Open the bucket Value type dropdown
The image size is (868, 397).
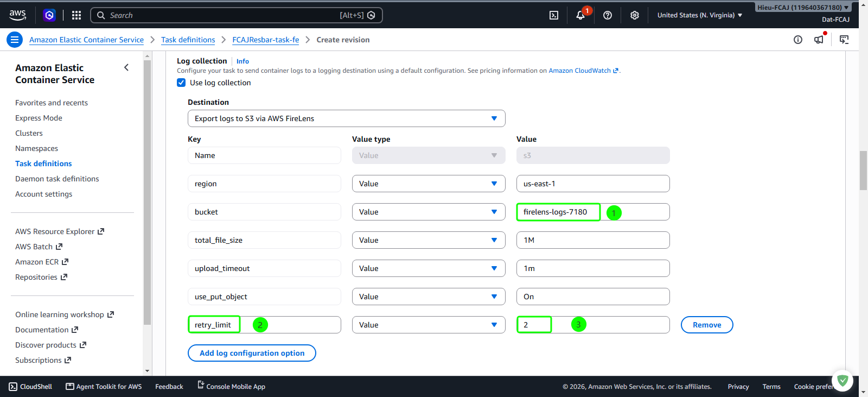(x=429, y=212)
